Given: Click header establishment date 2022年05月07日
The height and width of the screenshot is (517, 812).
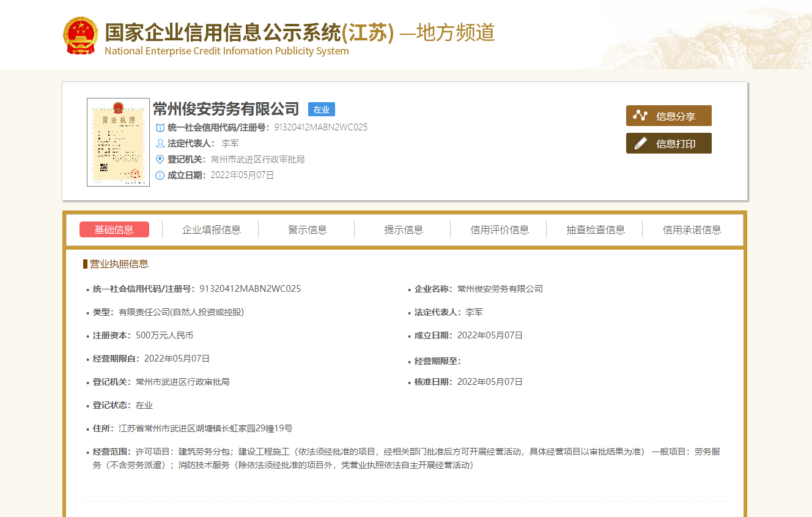Looking at the screenshot, I should [x=242, y=175].
